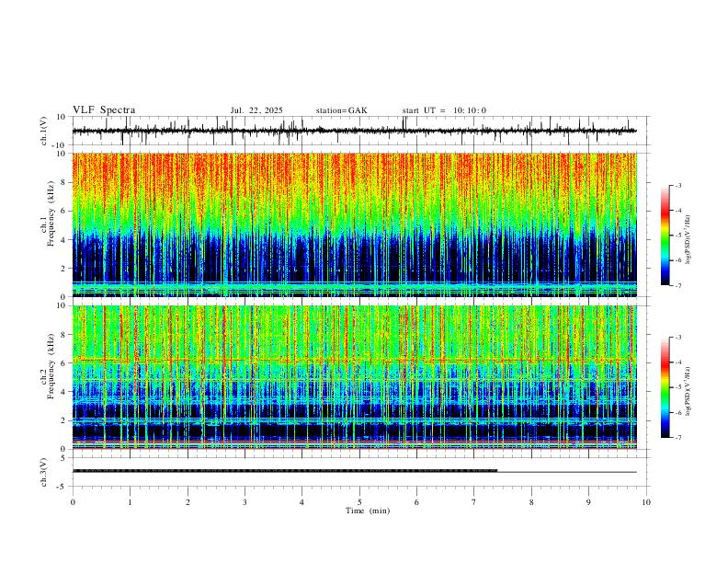Image resolution: width=728 pixels, height=563 pixels.
Task: Click tick label "3" on the Time axis
Action: (245, 502)
